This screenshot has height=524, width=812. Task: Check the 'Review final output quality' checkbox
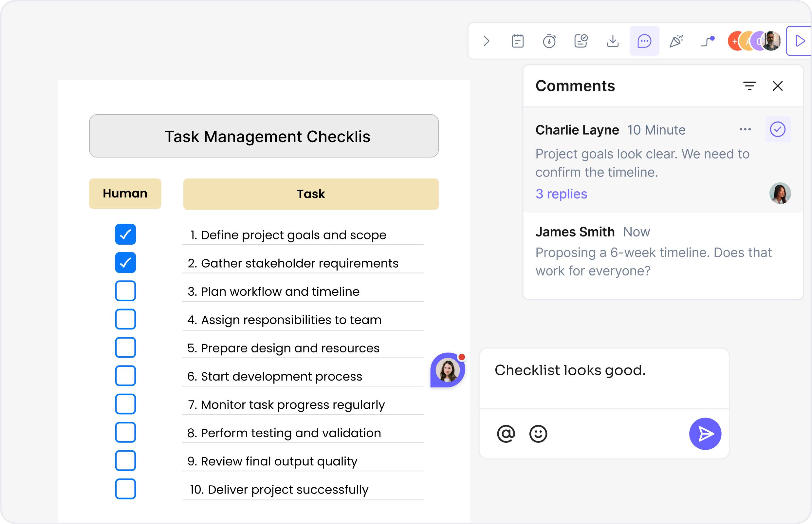point(125,460)
